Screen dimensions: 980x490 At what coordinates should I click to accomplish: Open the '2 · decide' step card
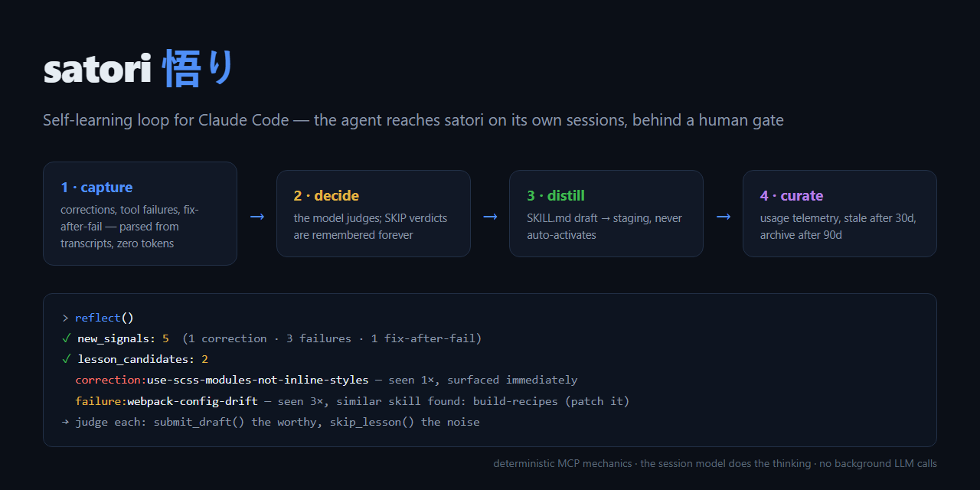point(374,214)
